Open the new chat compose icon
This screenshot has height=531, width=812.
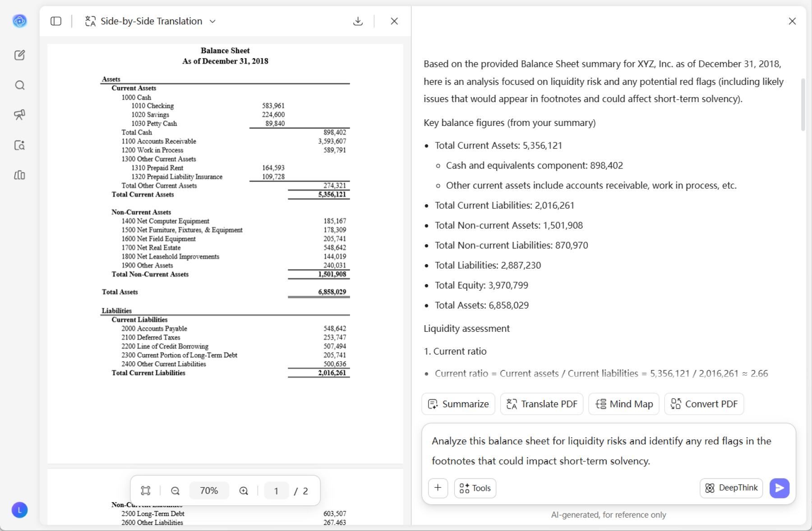pos(19,55)
